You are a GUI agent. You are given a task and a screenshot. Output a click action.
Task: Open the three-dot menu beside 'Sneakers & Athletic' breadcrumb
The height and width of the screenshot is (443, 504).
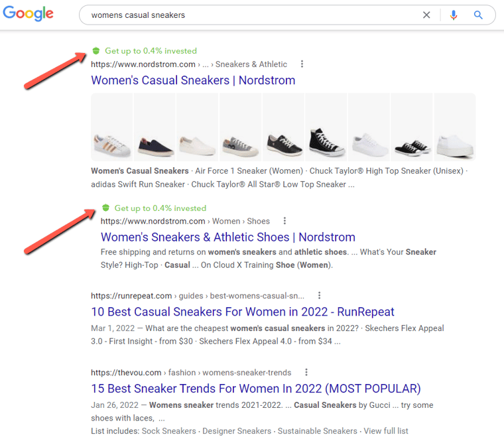(302, 64)
